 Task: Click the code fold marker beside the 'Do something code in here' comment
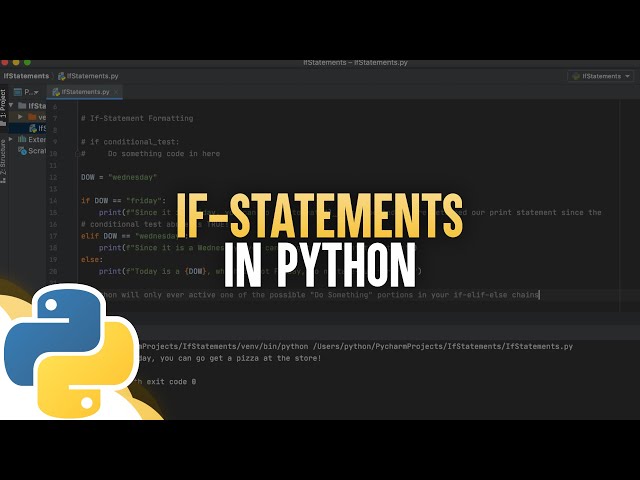click(x=77, y=154)
